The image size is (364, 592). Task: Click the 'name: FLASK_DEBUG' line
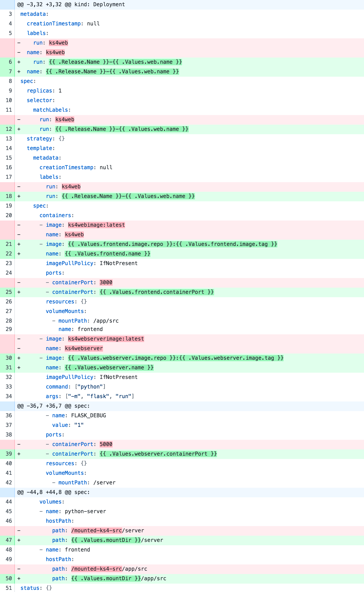click(x=189, y=416)
